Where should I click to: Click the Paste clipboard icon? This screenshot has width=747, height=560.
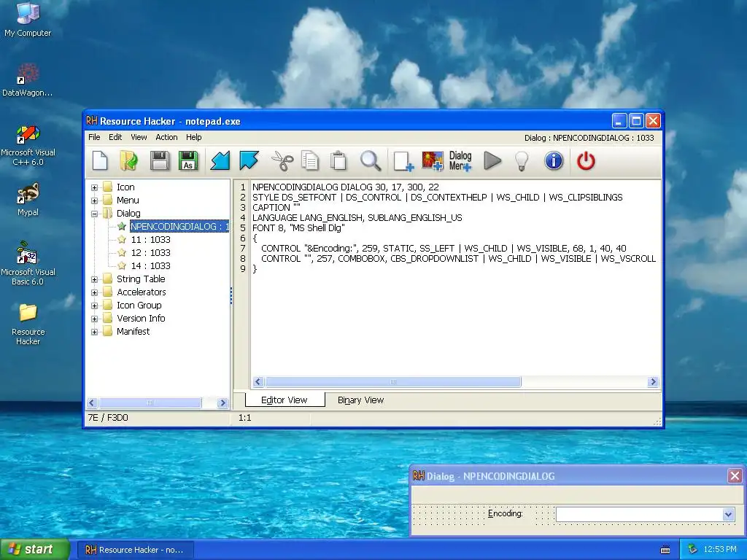338,161
